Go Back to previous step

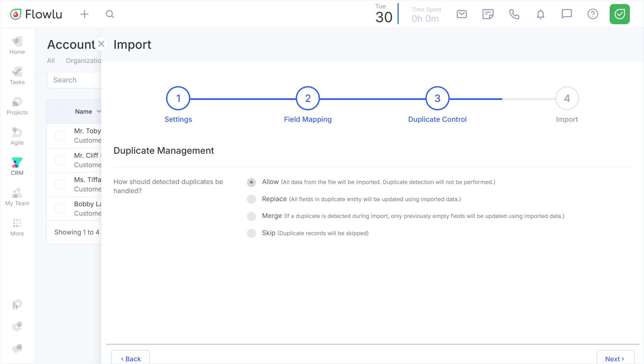click(131, 359)
